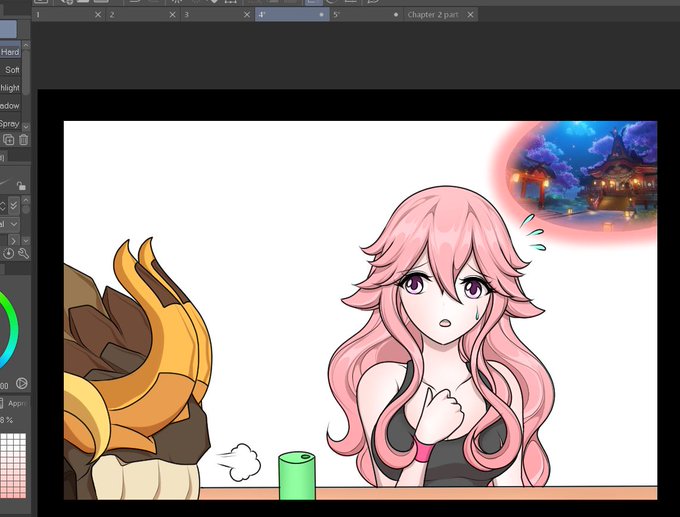Open the blending mode dropdown
The image size is (680, 517).
click(x=10, y=224)
